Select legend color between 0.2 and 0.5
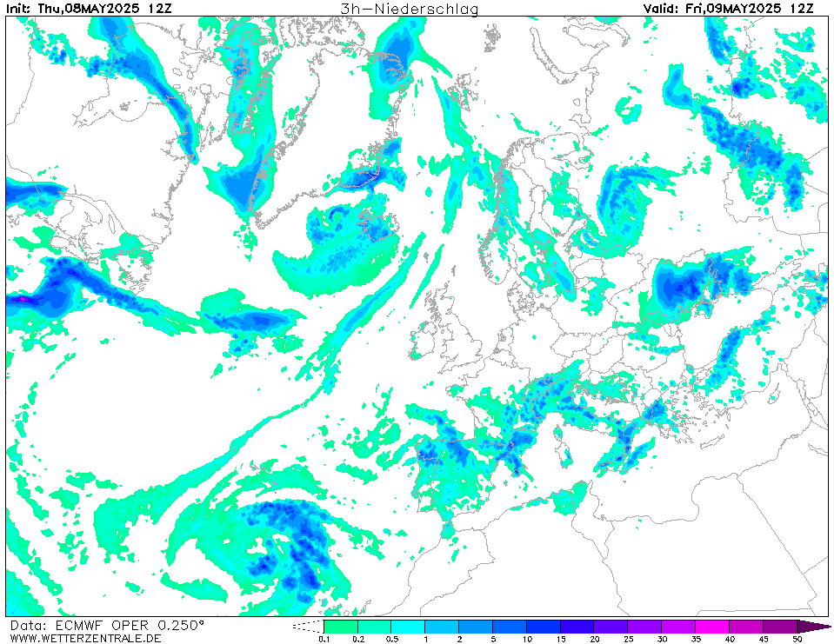This screenshot has width=834, height=644. point(375,627)
